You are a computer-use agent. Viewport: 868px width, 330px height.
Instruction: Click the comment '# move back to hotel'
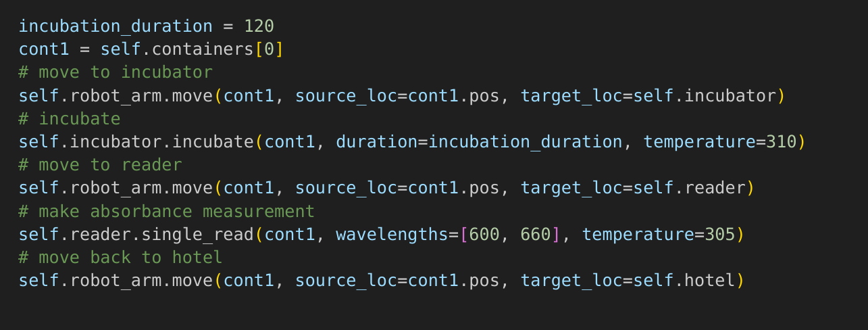tap(120, 258)
